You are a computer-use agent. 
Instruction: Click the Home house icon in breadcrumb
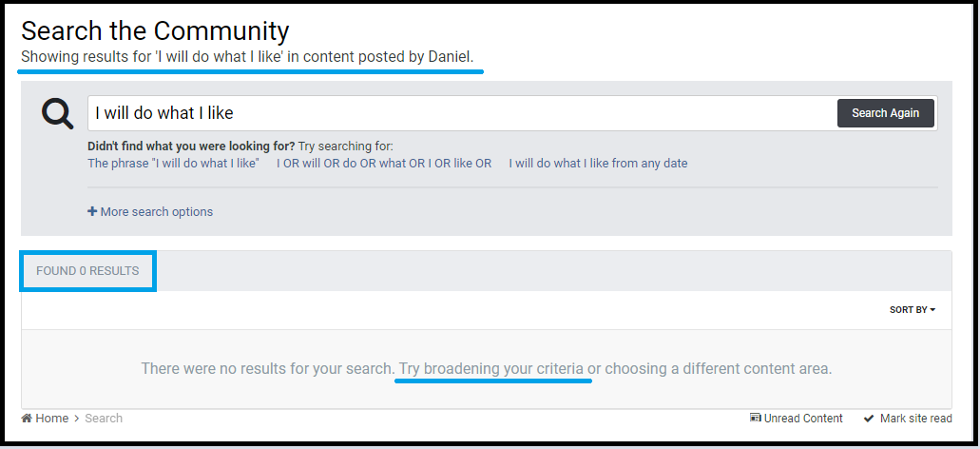point(27,419)
